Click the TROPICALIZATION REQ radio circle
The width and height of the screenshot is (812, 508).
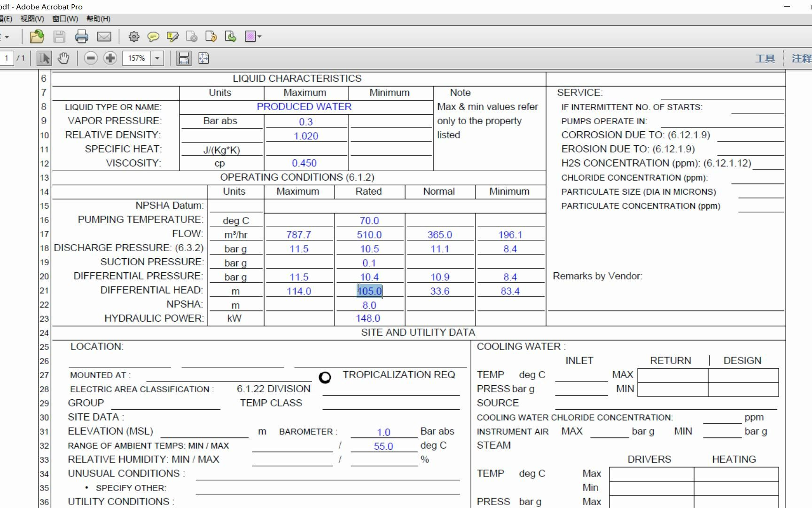[x=325, y=377]
